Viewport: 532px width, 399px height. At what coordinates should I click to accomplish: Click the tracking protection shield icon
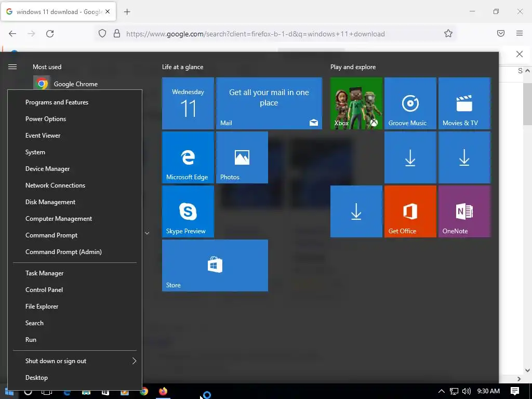coord(102,33)
